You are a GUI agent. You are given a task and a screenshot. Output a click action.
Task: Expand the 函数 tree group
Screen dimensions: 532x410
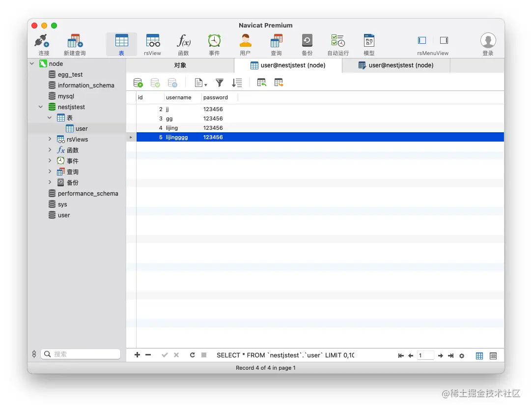[50, 150]
